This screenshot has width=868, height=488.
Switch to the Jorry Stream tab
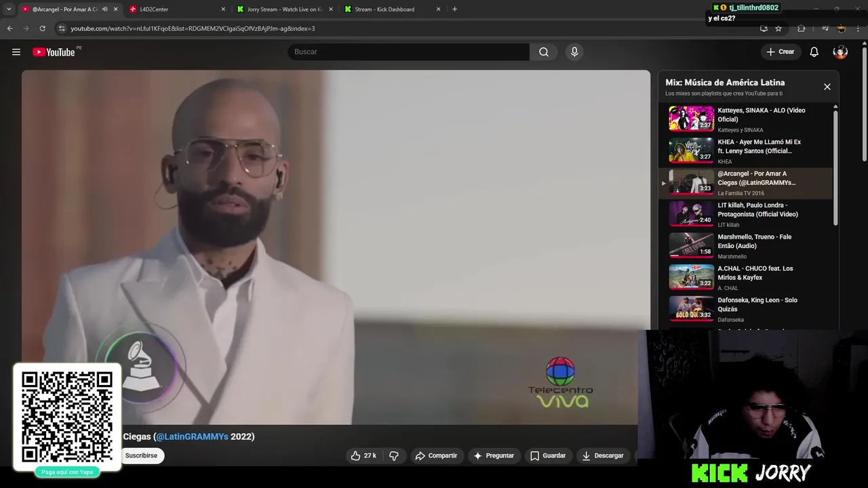(285, 9)
